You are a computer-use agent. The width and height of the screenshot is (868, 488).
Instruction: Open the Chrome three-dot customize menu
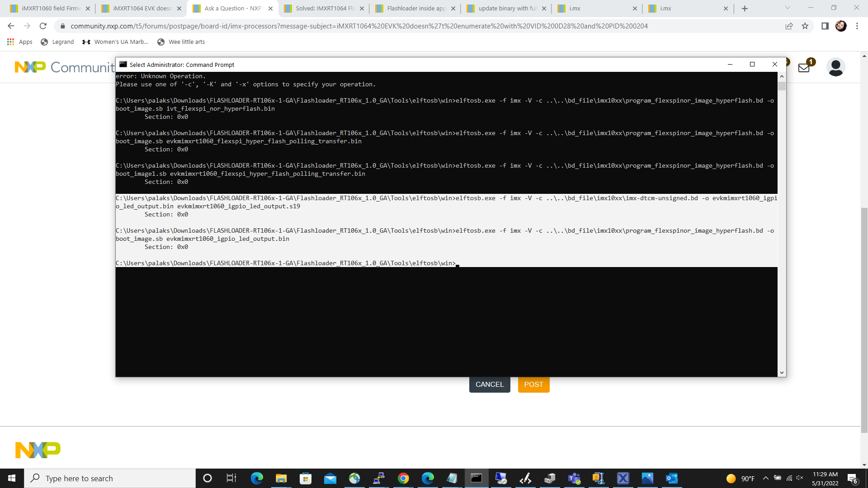(x=857, y=26)
